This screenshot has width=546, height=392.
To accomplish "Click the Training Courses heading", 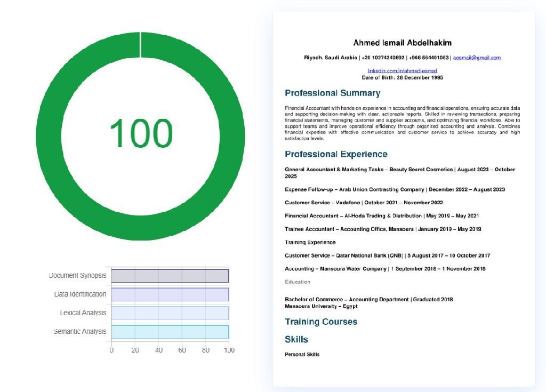I will coord(321,322).
